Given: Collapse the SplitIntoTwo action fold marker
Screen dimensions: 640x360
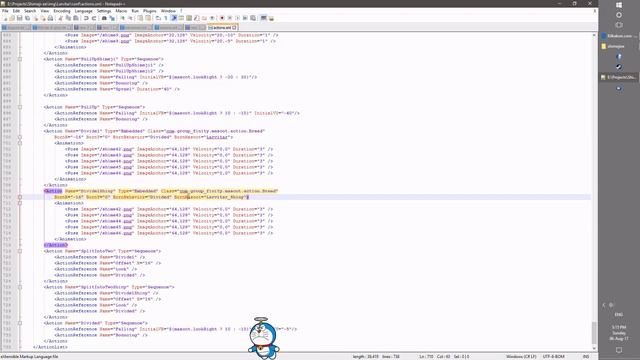Looking at the screenshot, I should pos(20,251).
